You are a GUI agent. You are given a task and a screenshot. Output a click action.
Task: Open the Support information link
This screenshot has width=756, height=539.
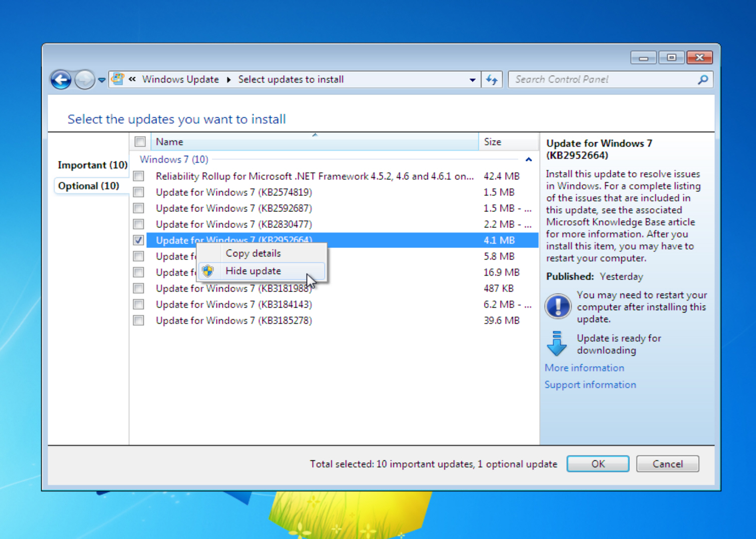tap(590, 385)
